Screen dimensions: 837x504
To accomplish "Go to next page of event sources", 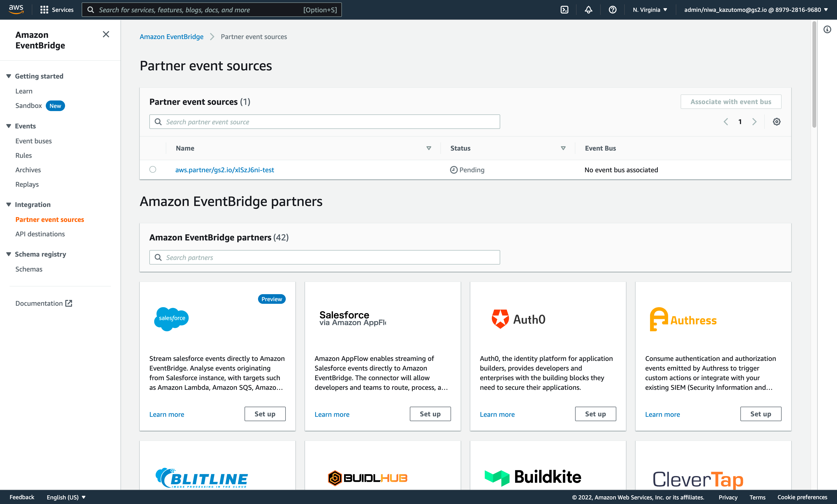I will point(754,122).
